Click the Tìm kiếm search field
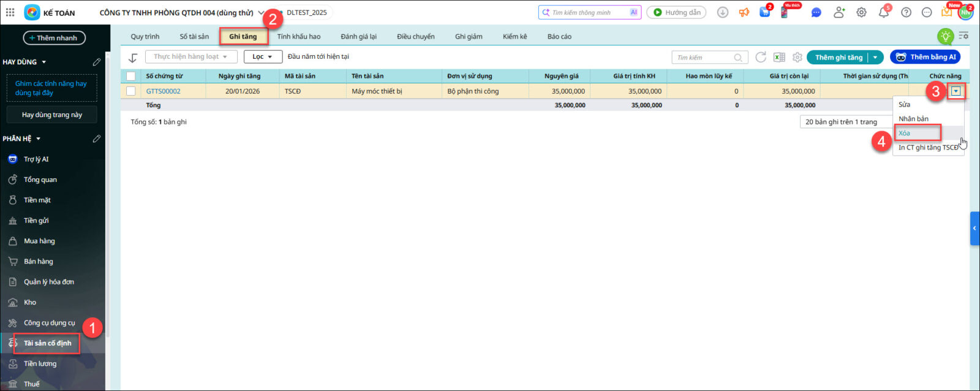Viewport: 980px width, 391px height. (x=704, y=58)
